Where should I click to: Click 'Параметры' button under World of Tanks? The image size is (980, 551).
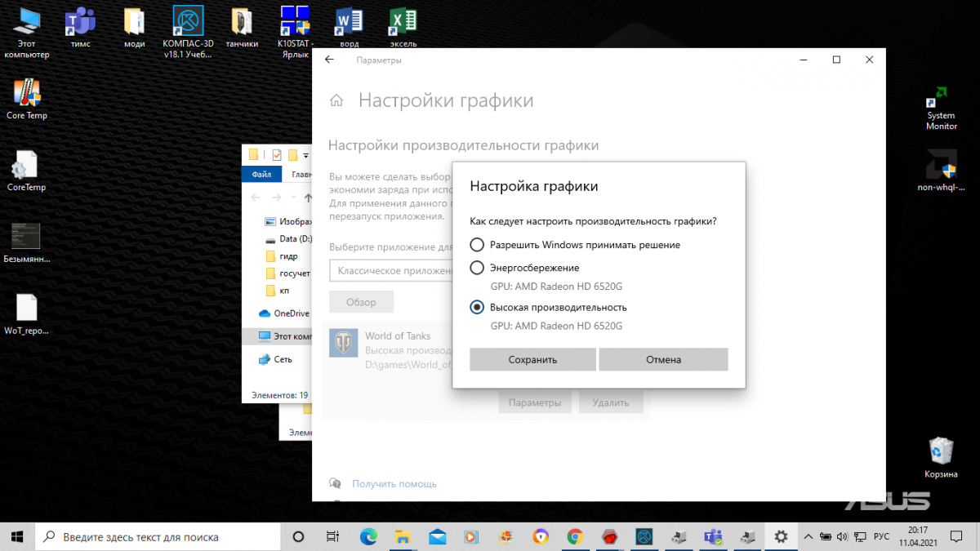click(535, 402)
